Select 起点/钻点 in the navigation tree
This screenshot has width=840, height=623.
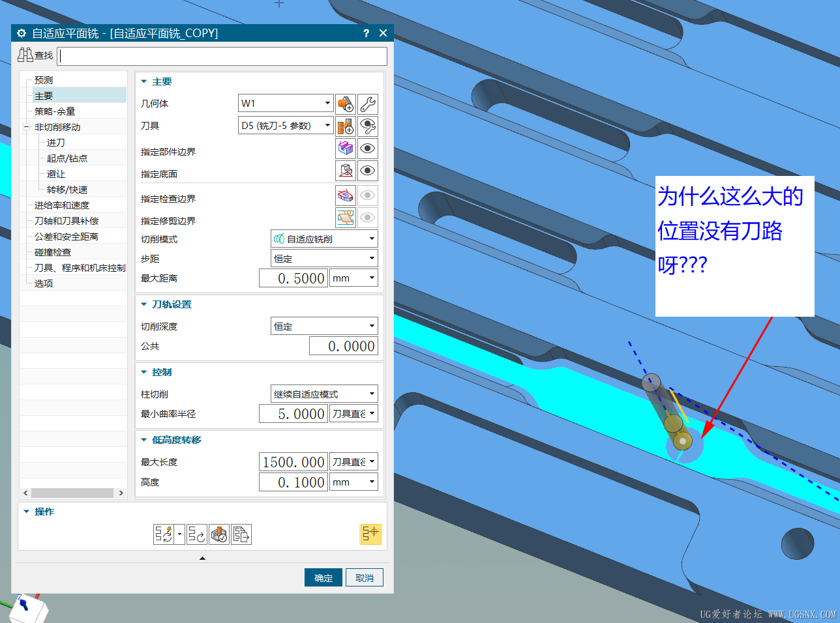(67, 158)
